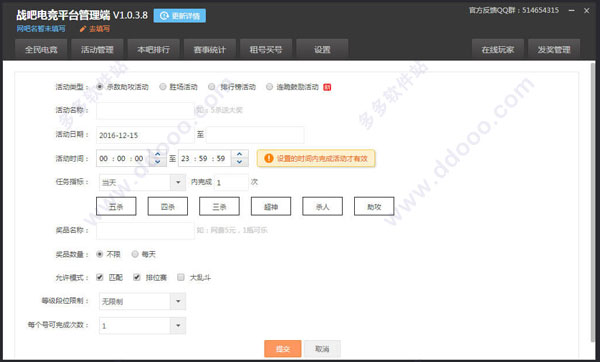Screen dimensions: 600x362
Task: Click the up arrow of end time 23:59:59
Action: 240,154
